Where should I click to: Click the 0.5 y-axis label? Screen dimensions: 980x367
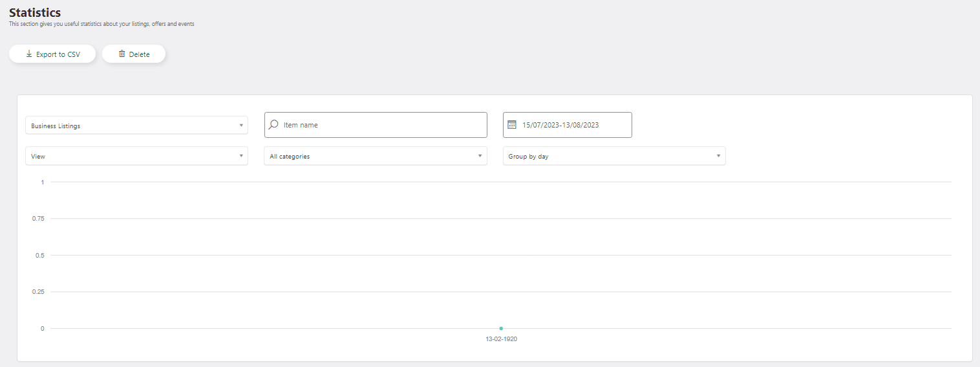coord(39,256)
